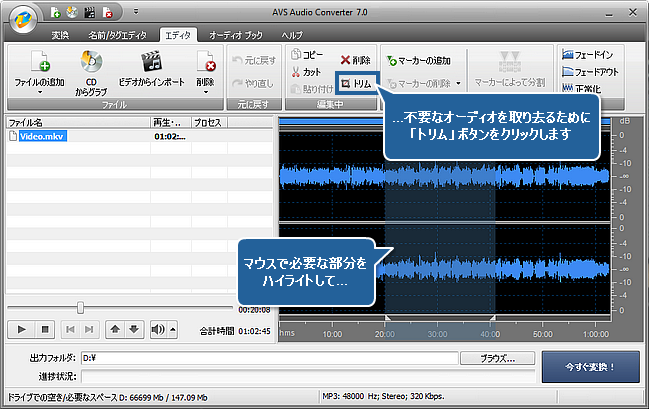Click the selection start marker on timeline
Screen dimensions: 649x409
pyautogui.click(x=387, y=318)
